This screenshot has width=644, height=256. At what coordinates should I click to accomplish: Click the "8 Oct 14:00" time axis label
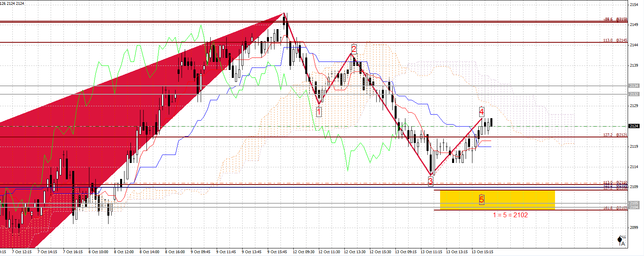(149, 252)
